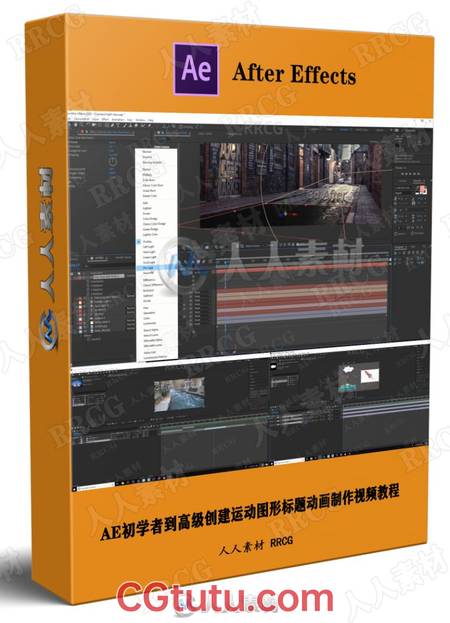Pick the red fill color swatch in Character panel
The height and width of the screenshot is (623, 450).
click(423, 190)
